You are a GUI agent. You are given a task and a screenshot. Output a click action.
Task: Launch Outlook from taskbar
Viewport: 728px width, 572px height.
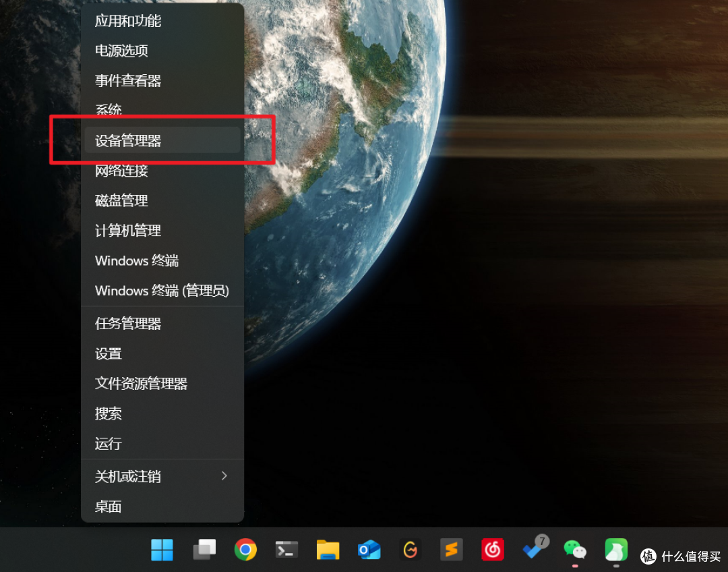369,550
